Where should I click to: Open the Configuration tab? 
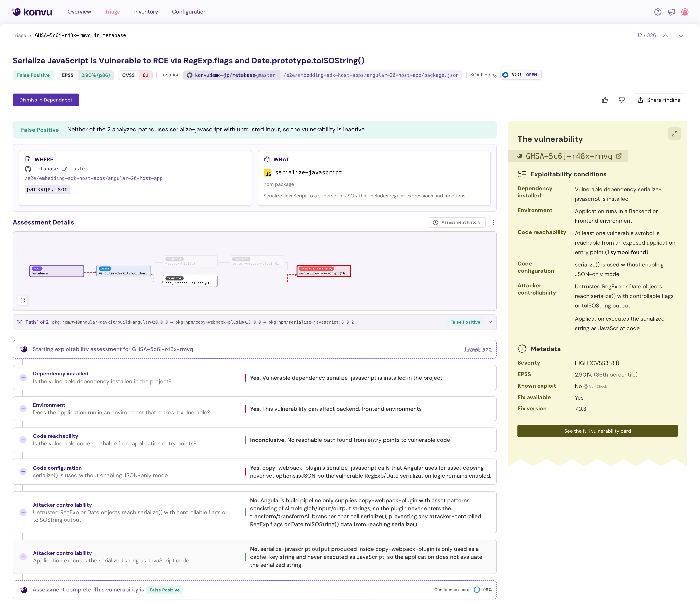point(189,12)
